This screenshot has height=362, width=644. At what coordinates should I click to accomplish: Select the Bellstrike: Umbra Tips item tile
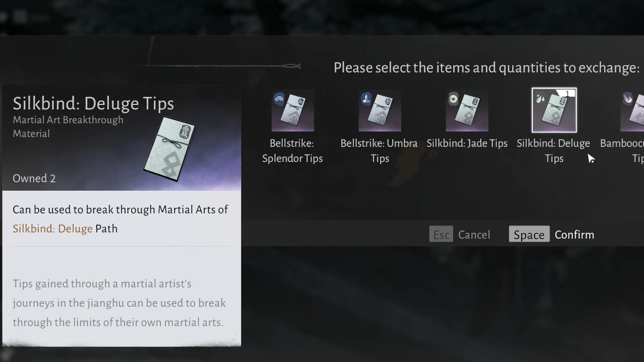pos(380,111)
